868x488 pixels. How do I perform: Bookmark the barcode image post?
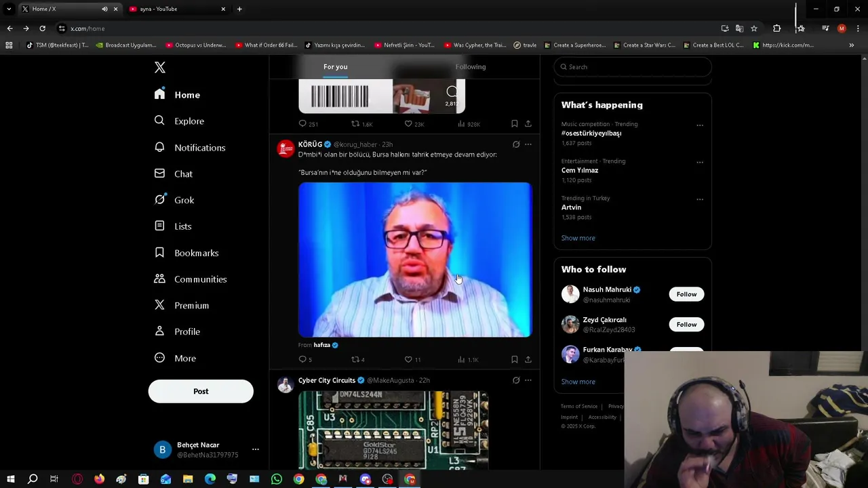(515, 123)
